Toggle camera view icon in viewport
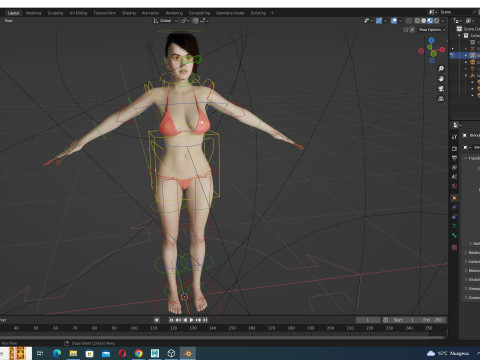 point(441,89)
